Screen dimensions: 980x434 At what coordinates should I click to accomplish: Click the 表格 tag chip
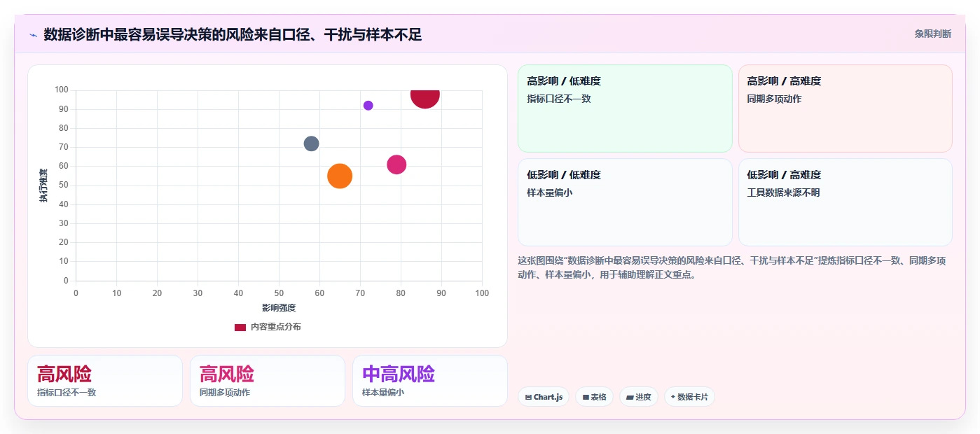[594, 397]
